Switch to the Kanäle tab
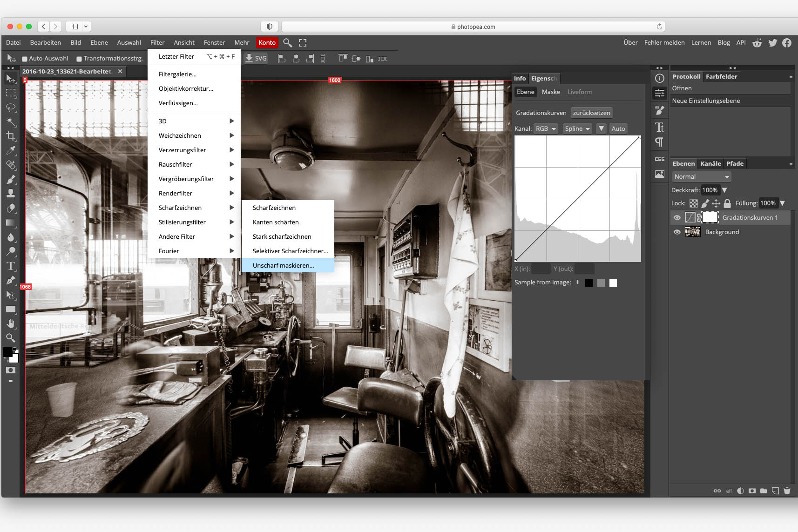 tap(710, 163)
